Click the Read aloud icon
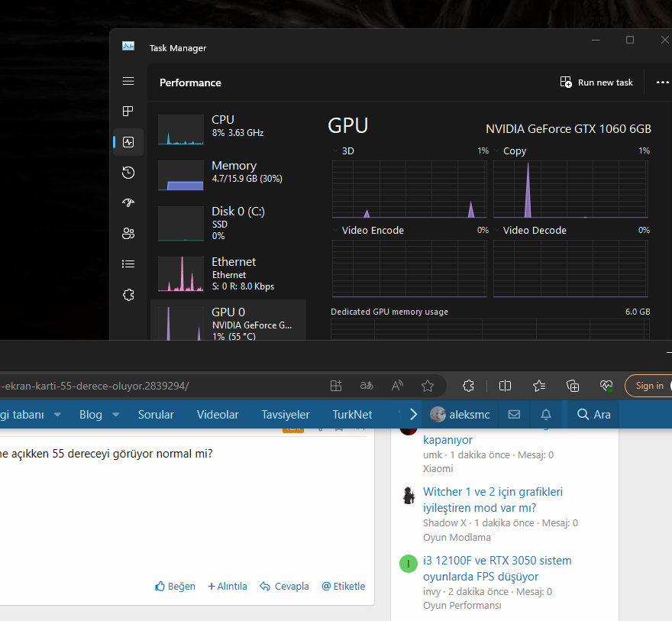Image resolution: width=672 pixels, height=621 pixels. [397, 386]
